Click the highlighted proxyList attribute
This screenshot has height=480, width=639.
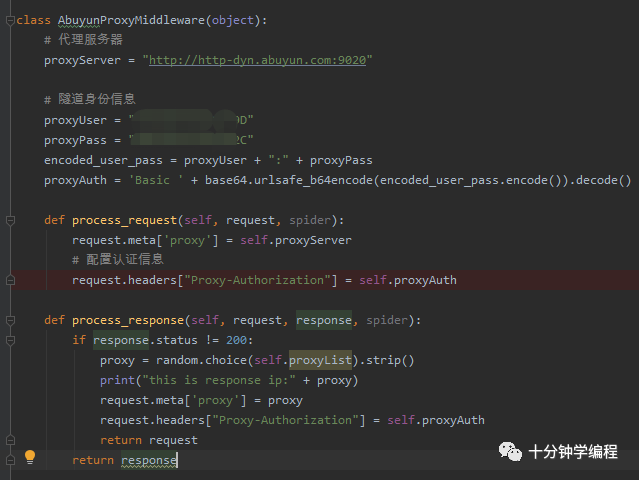point(320,360)
